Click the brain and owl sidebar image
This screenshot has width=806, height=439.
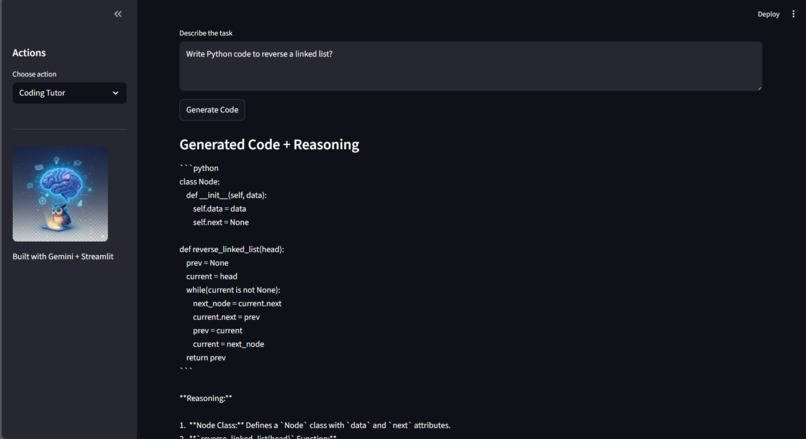click(x=60, y=194)
